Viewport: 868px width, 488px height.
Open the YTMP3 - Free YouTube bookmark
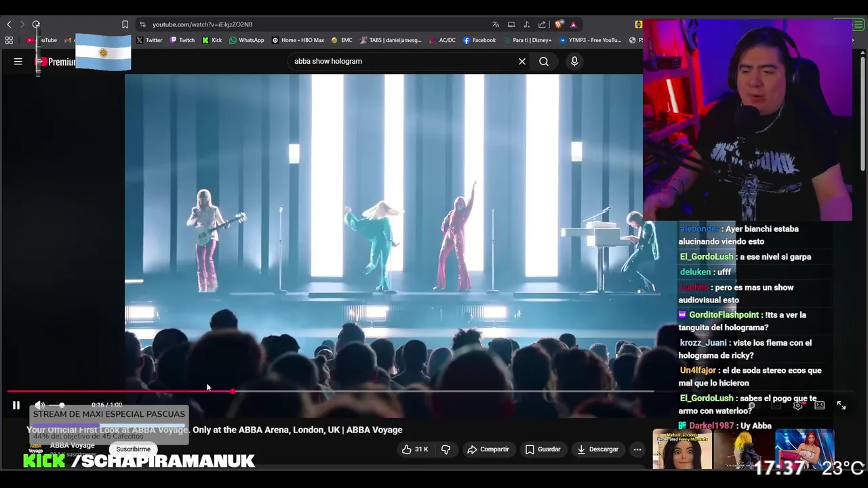[590, 40]
